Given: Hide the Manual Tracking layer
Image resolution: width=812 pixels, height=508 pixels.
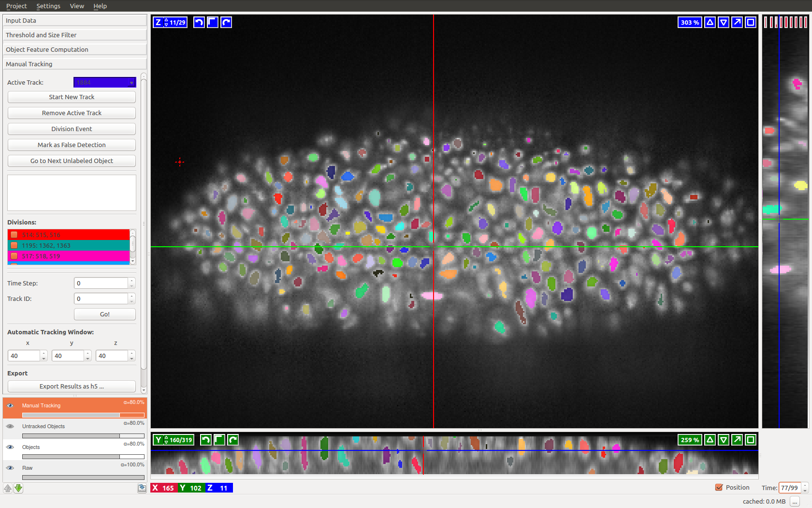Looking at the screenshot, I should point(10,405).
